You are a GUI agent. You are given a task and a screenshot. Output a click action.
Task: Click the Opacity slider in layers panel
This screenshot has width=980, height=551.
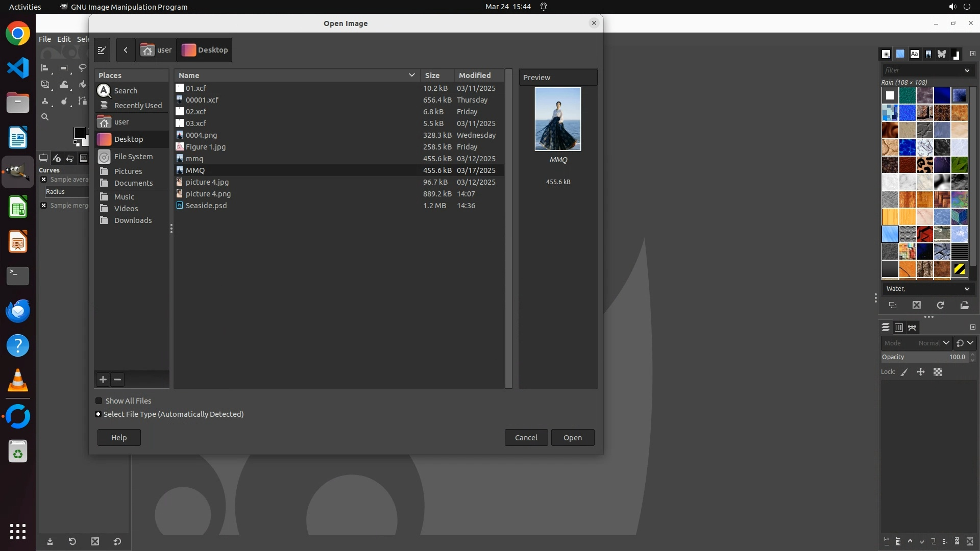click(923, 357)
